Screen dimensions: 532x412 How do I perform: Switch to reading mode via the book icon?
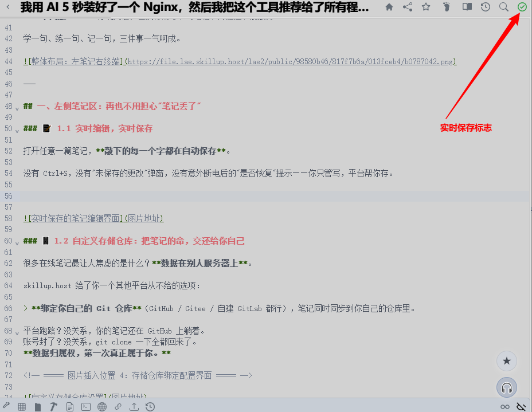467,7
